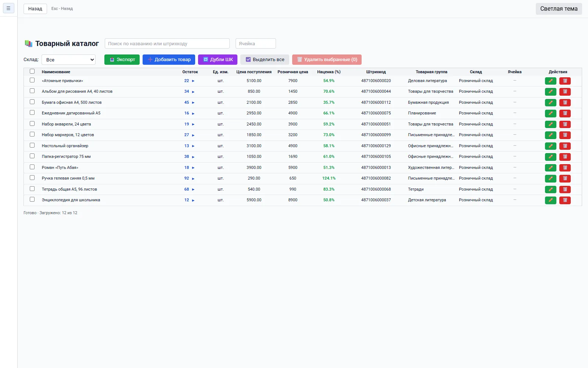Delete the Набор маркеров product

coord(565,135)
